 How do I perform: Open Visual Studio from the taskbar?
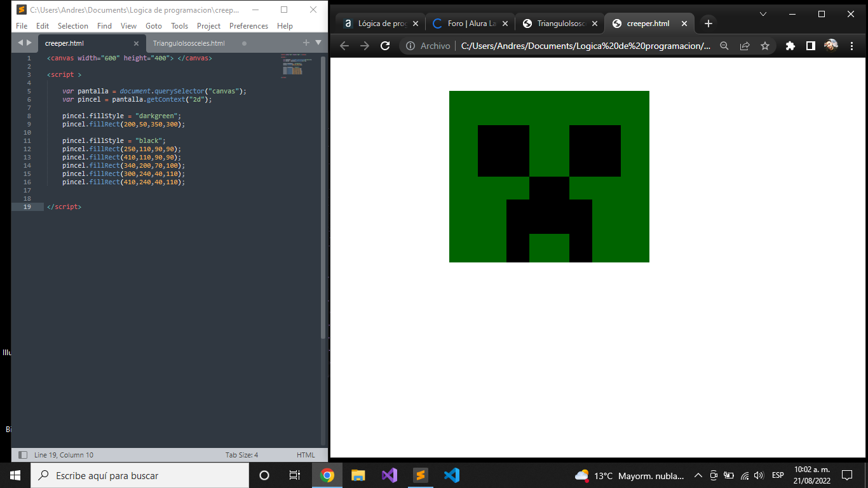(x=390, y=475)
